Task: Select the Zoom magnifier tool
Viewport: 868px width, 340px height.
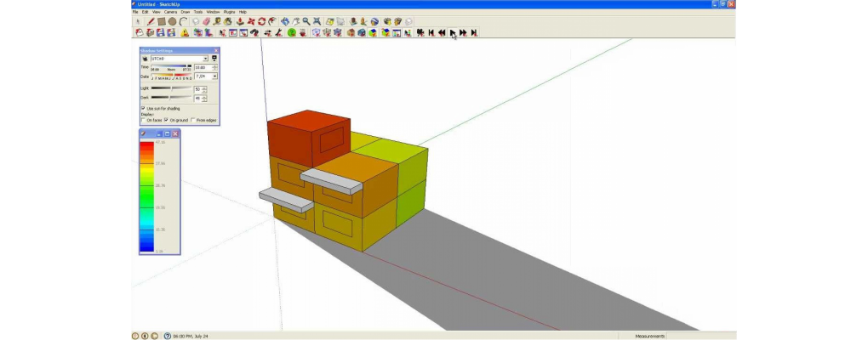Action: [306, 21]
